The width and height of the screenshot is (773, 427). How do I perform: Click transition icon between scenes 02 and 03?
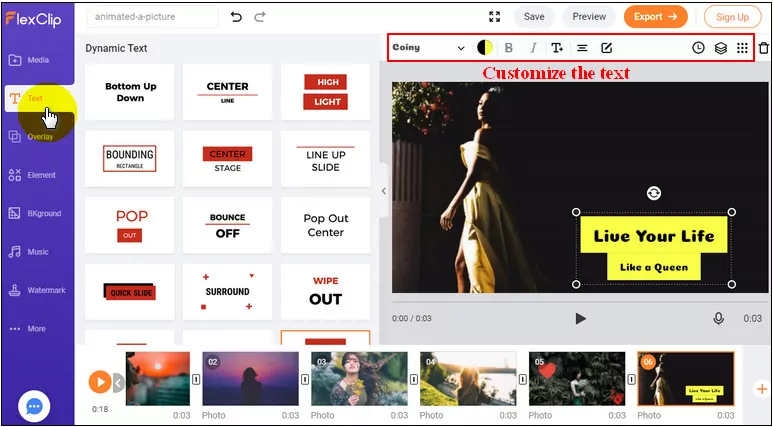coord(305,379)
